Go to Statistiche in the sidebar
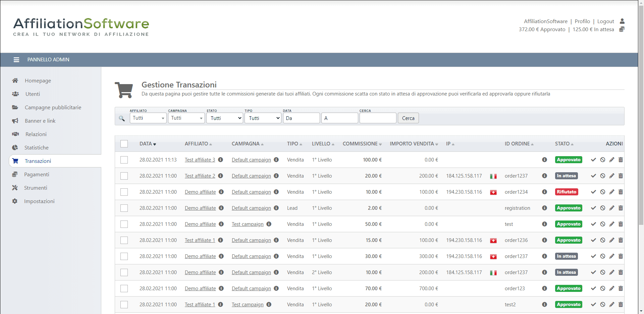Screen dimensions: 644x314 (x=36, y=147)
